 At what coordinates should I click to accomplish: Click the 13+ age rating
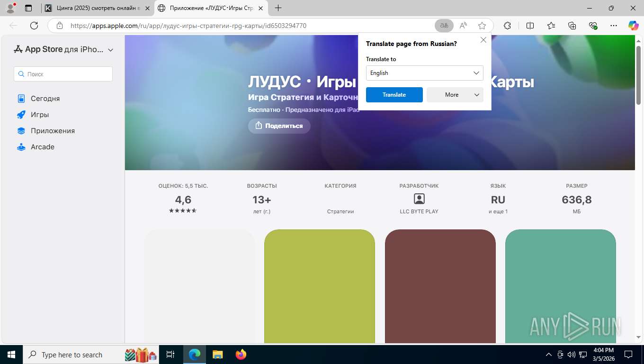pos(262,200)
